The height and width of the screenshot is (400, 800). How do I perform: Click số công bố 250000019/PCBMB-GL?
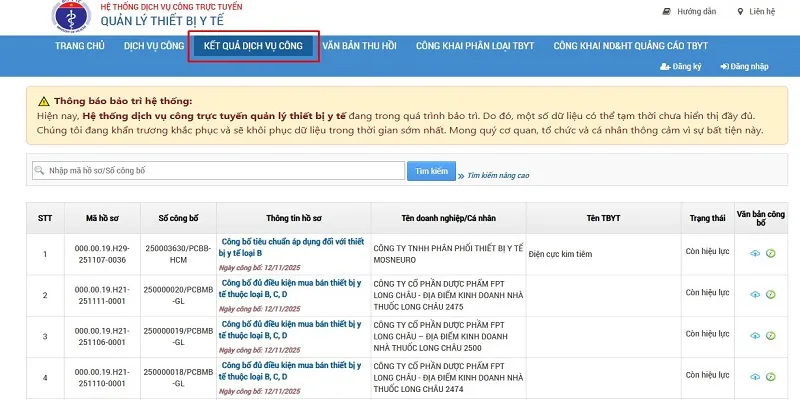(x=178, y=337)
